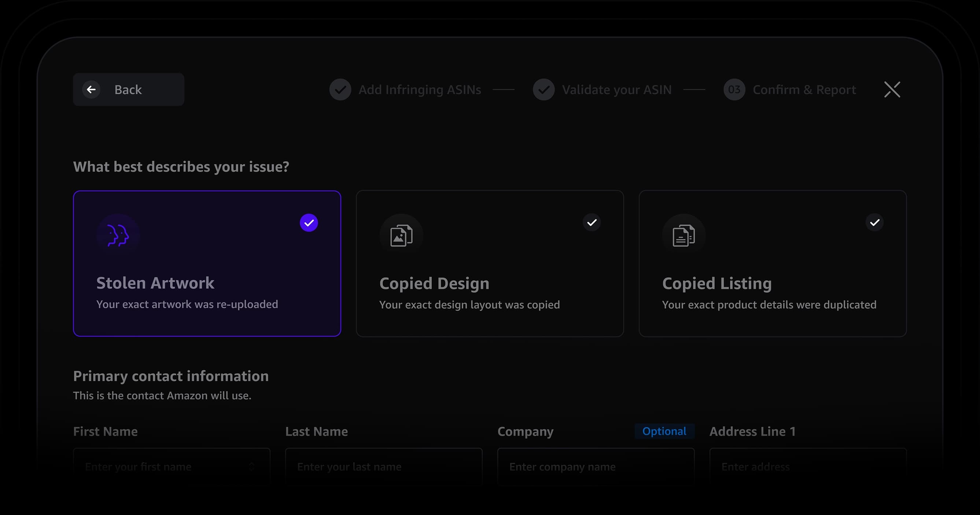The height and width of the screenshot is (515, 980).
Task: Select the Copied Design option checkmark
Action: pos(592,223)
